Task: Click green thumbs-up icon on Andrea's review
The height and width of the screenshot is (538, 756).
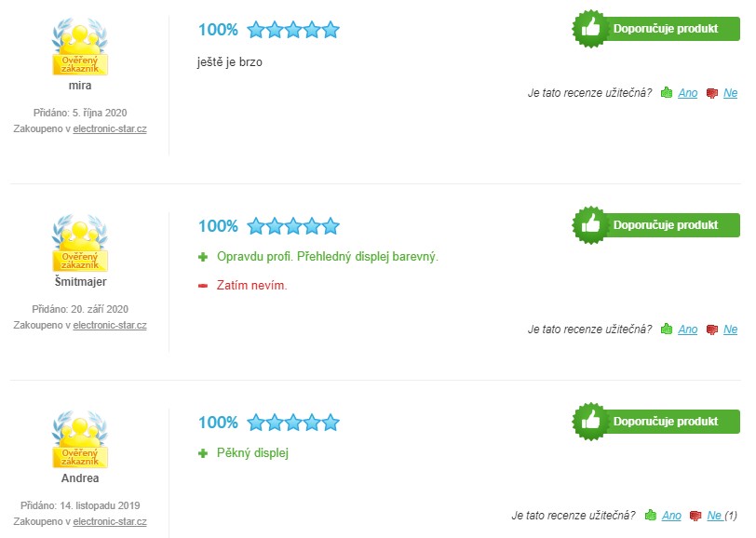Action: pyautogui.click(x=651, y=515)
